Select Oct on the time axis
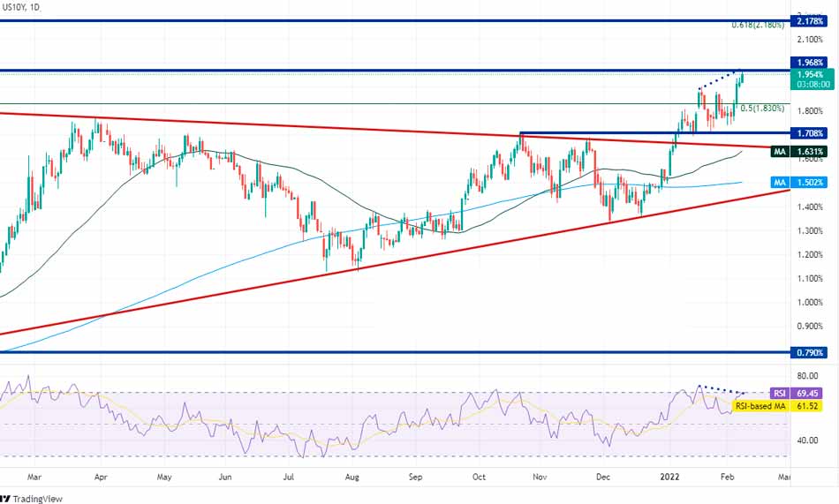 pos(479,475)
